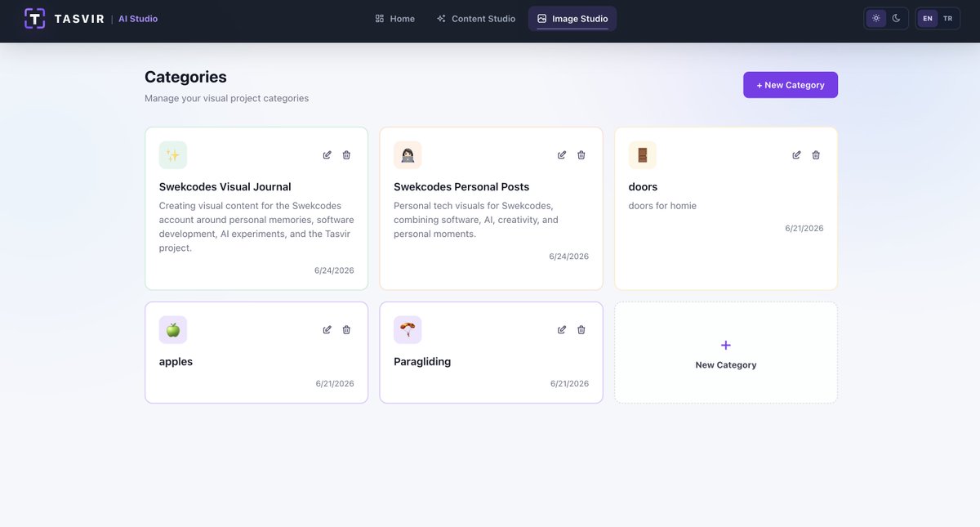Click the AI Studio label
The width and height of the screenshot is (980, 527).
(138, 19)
